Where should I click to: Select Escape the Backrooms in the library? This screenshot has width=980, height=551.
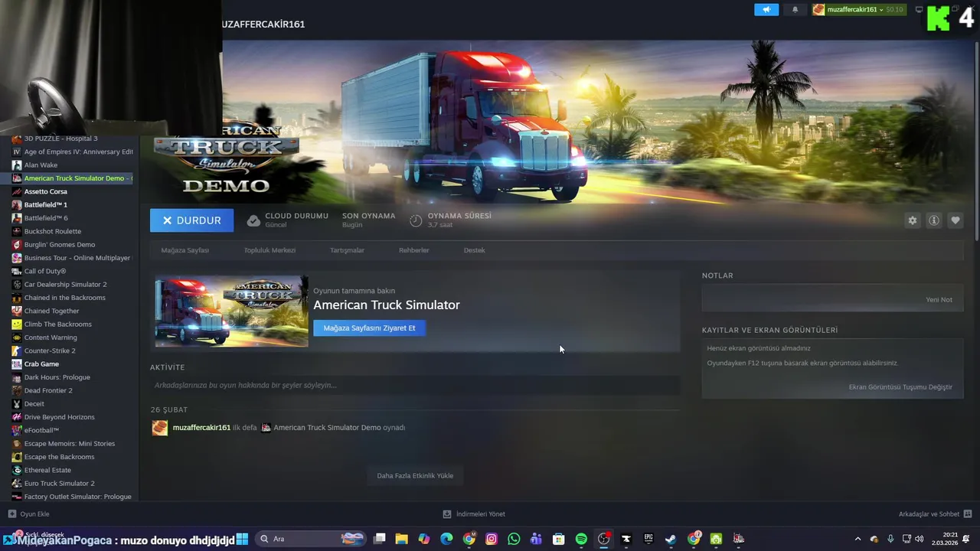tap(59, 457)
